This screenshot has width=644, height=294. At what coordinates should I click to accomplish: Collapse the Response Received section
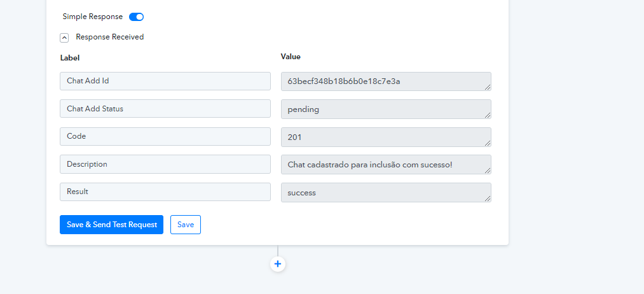[64, 38]
